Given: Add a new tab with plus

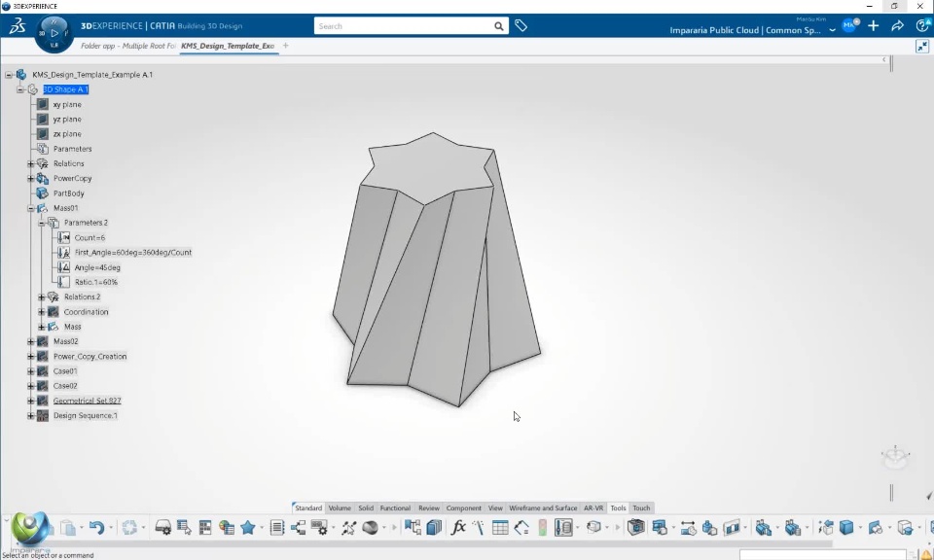Looking at the screenshot, I should coord(285,46).
